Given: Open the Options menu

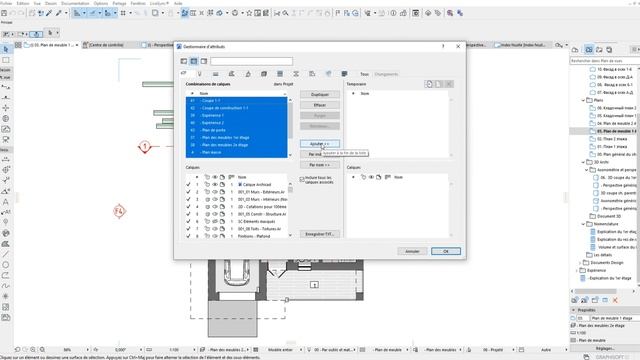Looking at the screenshot, I should (101, 3).
